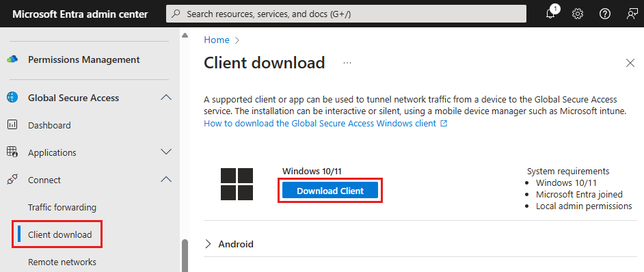Click the Permissions Management cloud icon

pos(12,59)
